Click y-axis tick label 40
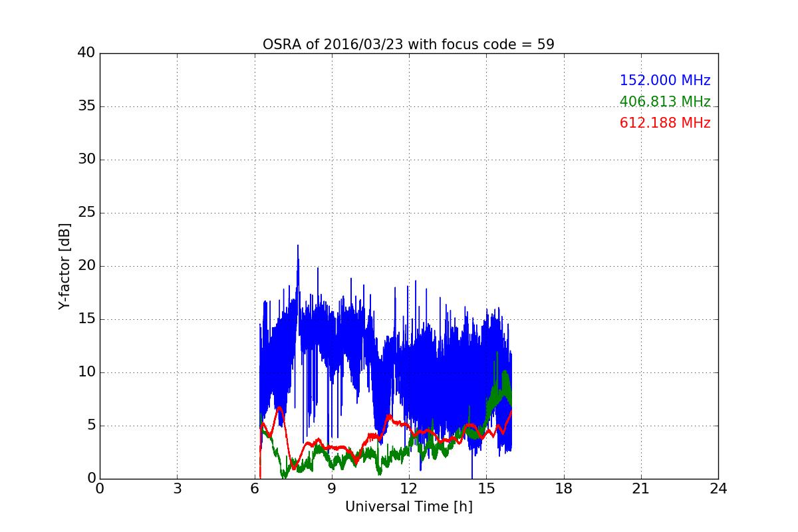 pos(86,53)
